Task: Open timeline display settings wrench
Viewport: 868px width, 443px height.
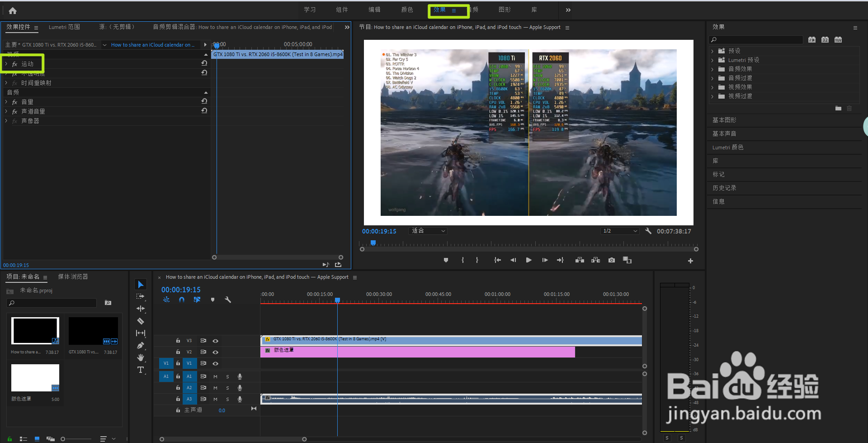Action: [228, 300]
